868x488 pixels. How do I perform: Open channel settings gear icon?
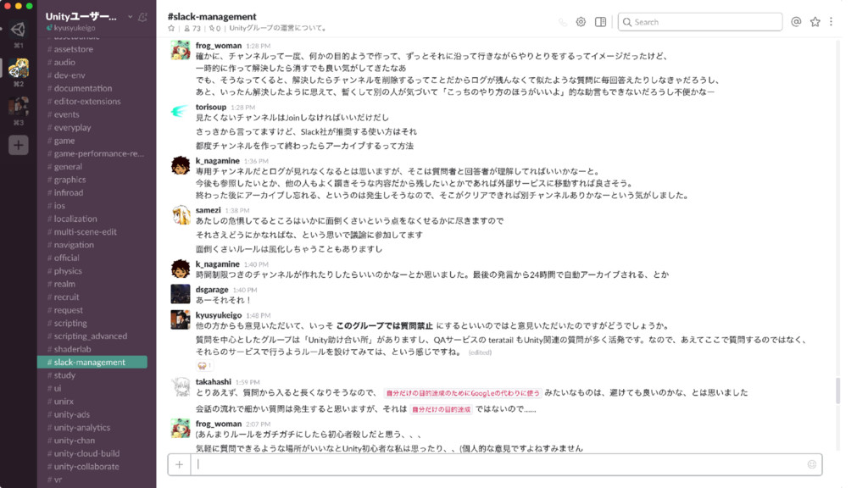(x=581, y=22)
